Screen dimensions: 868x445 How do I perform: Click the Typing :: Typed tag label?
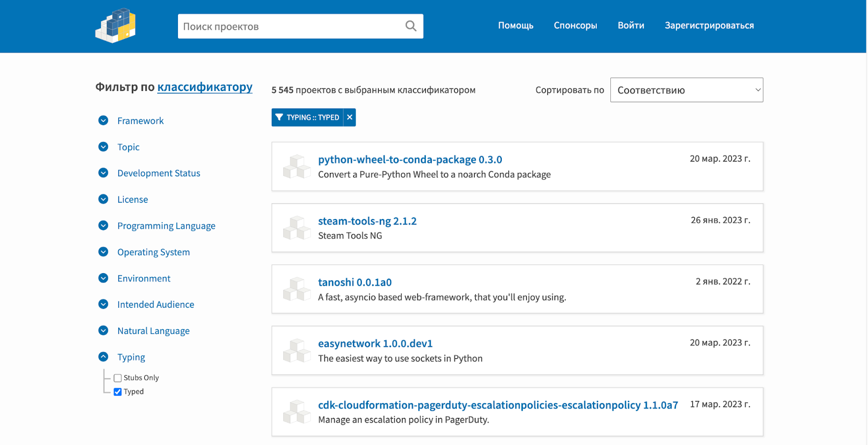pyautogui.click(x=313, y=117)
